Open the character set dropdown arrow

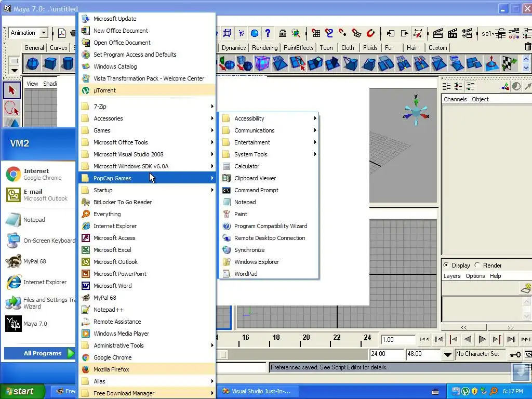tap(448, 354)
